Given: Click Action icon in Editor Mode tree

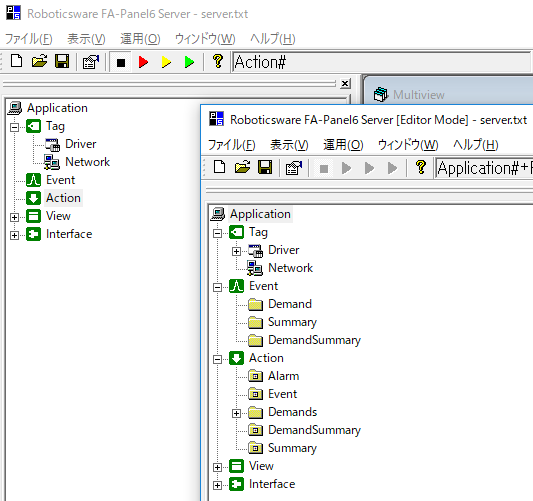Looking at the screenshot, I should 236,358.
